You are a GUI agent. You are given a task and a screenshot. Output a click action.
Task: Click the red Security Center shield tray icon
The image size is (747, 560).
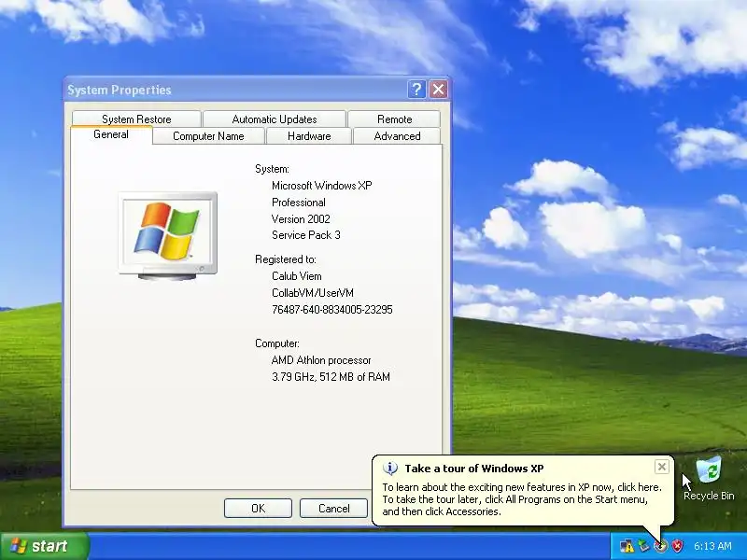pyautogui.click(x=677, y=546)
